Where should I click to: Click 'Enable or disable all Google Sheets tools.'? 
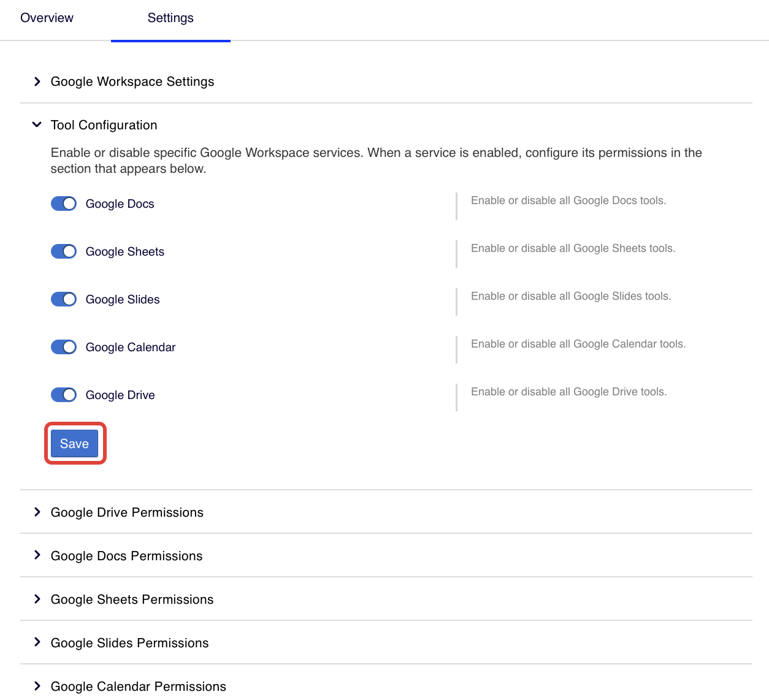point(573,248)
